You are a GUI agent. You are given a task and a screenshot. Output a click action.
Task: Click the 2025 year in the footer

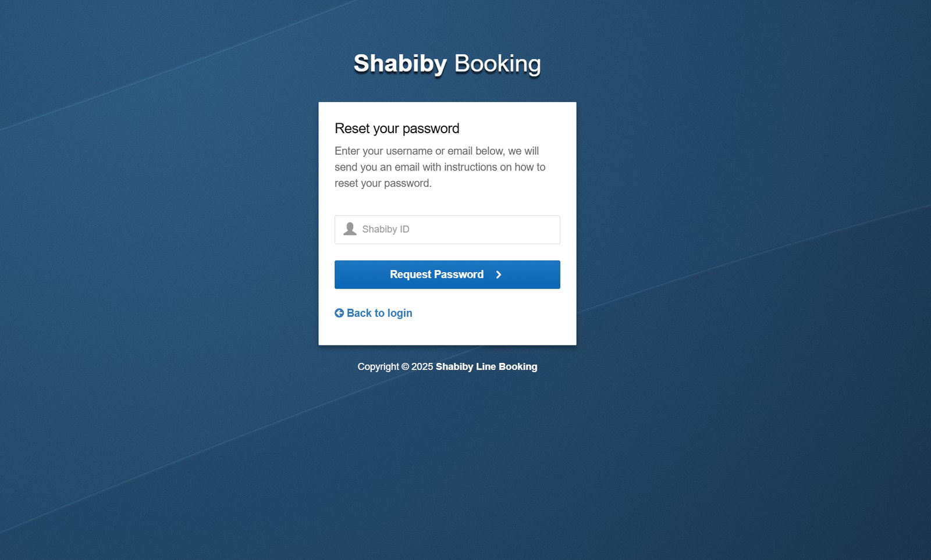tap(422, 367)
